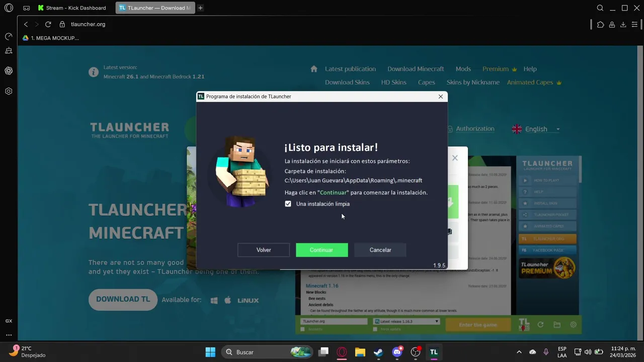Expand the hidden system tray icons
This screenshot has height=362, width=644.
coord(519,352)
